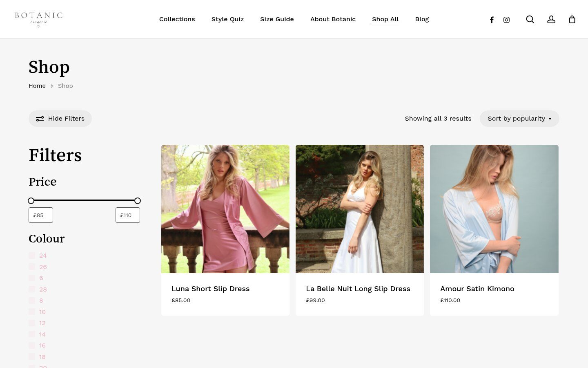The width and height of the screenshot is (588, 368).
Task: Click the filter sliders icon beside Hide Filters
Action: point(40,119)
